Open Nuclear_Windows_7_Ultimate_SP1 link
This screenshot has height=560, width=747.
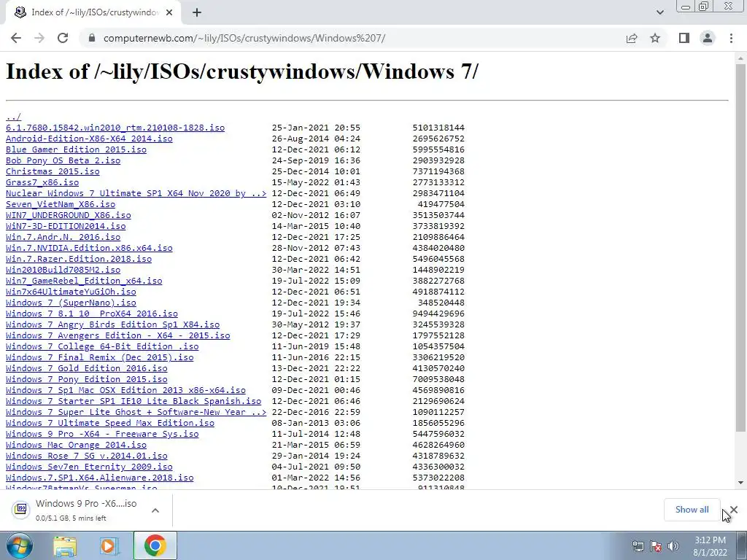click(x=136, y=193)
